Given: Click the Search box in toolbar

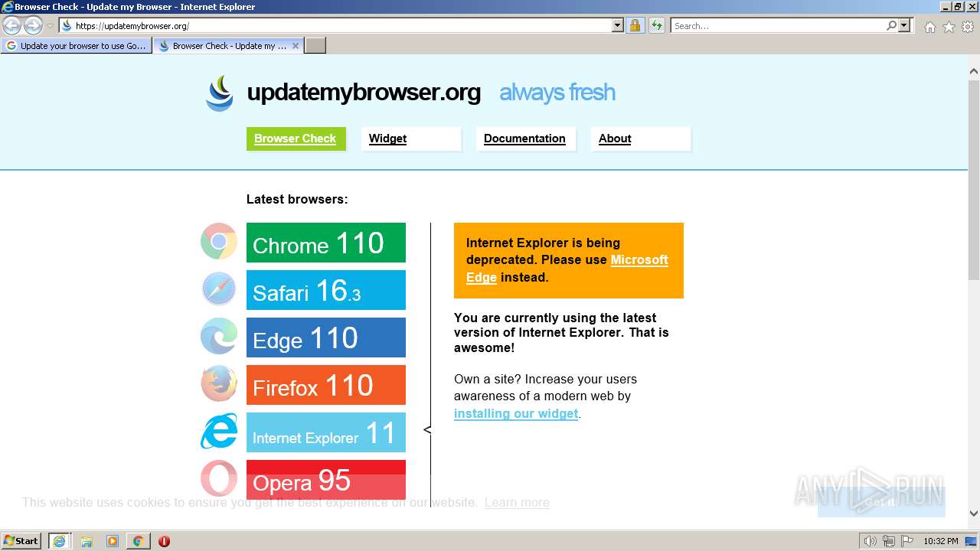Looking at the screenshot, I should point(777,26).
